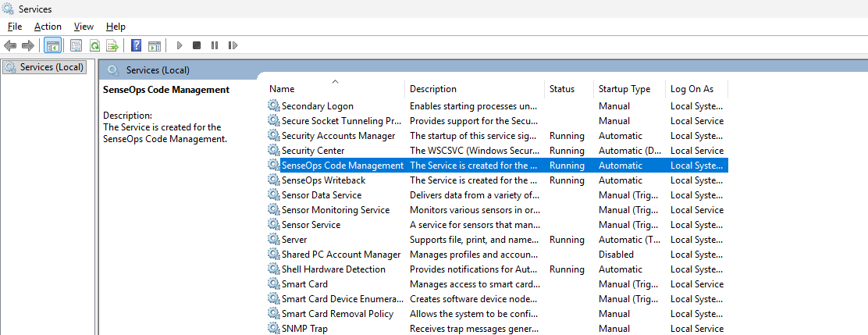Screen dimensions: 868x335
Task: Select the SenseOps Writeback service name
Action: click(x=323, y=180)
